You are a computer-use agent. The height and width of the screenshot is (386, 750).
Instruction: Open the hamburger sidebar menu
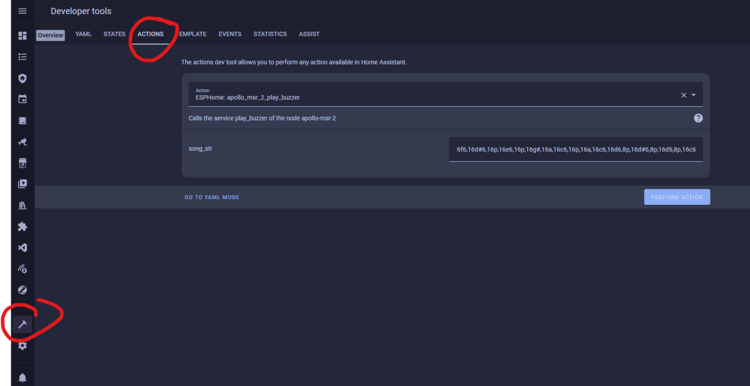22,11
